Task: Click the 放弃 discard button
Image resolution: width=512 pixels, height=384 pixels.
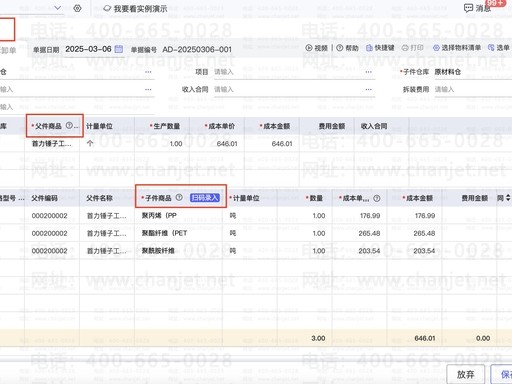Action: 465,374
